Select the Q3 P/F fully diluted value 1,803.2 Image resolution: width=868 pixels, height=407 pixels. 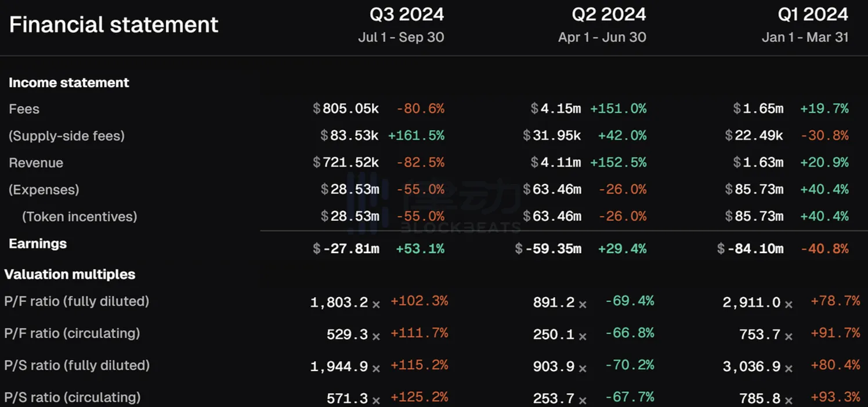pos(339,302)
